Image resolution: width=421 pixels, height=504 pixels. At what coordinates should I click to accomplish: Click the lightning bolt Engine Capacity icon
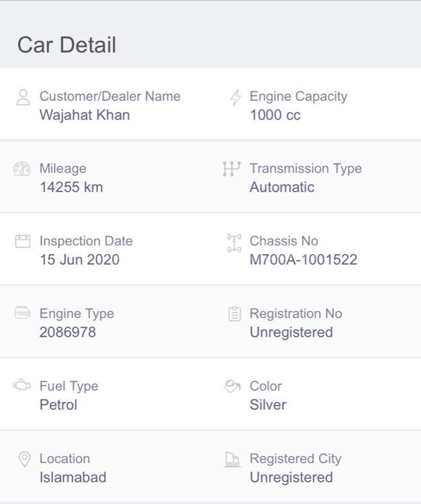[x=235, y=97]
